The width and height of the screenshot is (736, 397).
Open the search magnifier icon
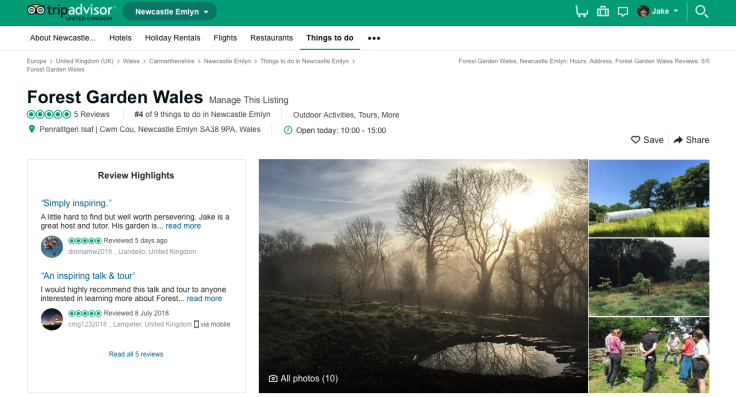coord(702,11)
